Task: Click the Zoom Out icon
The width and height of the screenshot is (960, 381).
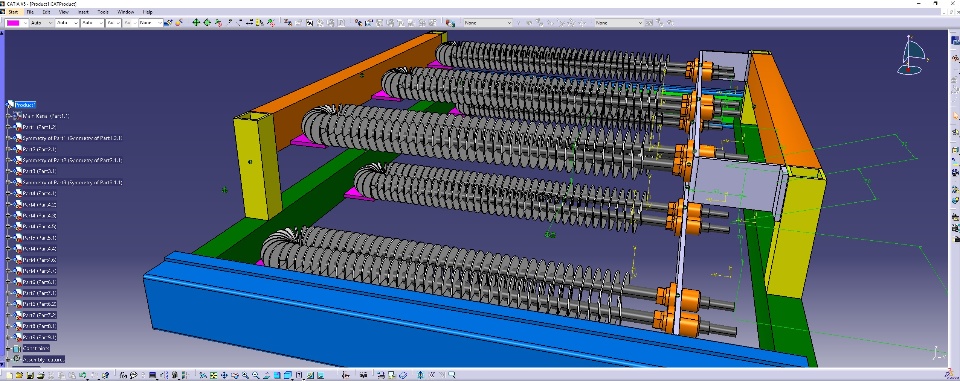Action: point(255,375)
